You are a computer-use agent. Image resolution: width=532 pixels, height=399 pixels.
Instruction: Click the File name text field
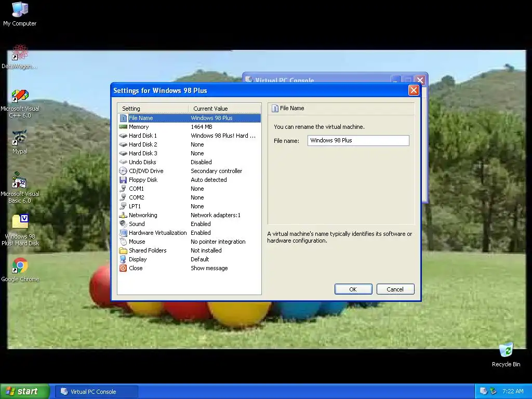coord(358,140)
